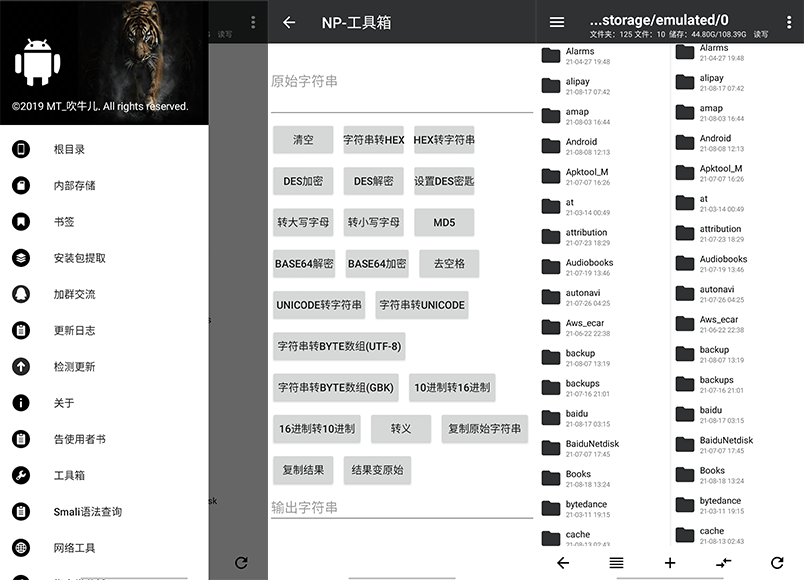Tap refresh icon in left screen's bottom bar
This screenshot has width=804, height=580.
241,563
